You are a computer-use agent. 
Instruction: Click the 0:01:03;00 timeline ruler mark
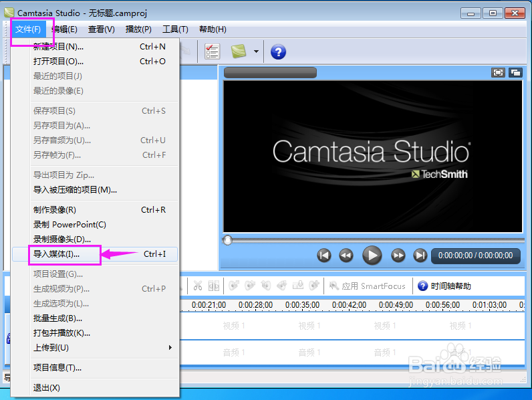[x=490, y=305]
